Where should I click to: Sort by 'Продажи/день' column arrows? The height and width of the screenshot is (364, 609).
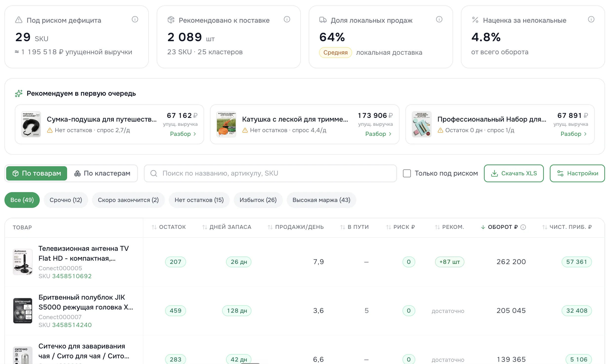270,227
